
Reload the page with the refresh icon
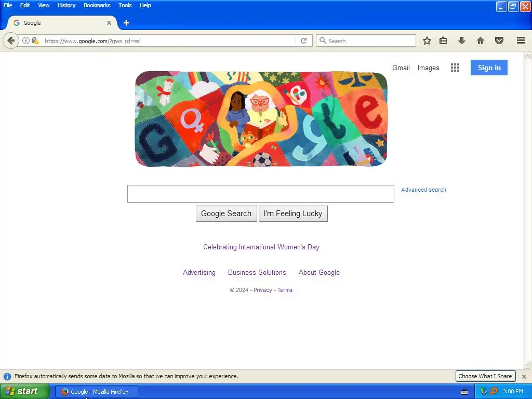pyautogui.click(x=303, y=41)
